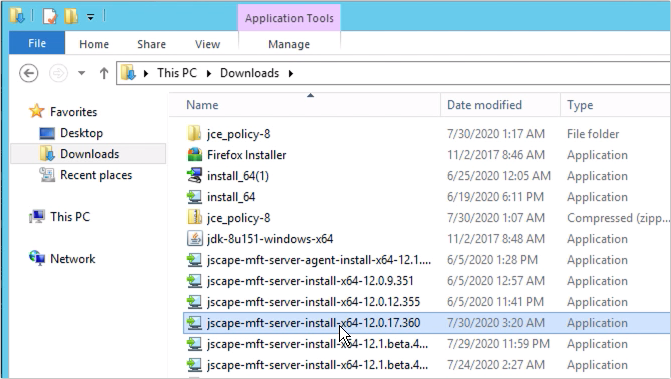
Task: Click the icon for jscape beta file dated 7/29/2020
Action: (194, 343)
